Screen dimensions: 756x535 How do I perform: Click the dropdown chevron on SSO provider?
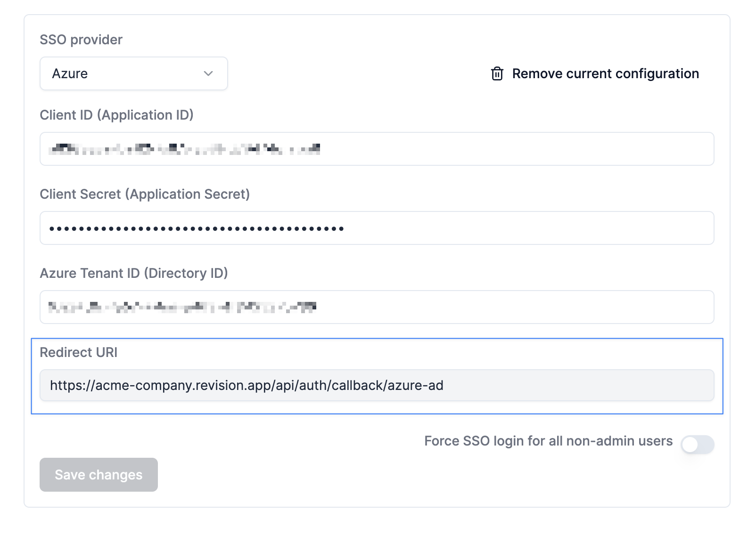click(209, 73)
